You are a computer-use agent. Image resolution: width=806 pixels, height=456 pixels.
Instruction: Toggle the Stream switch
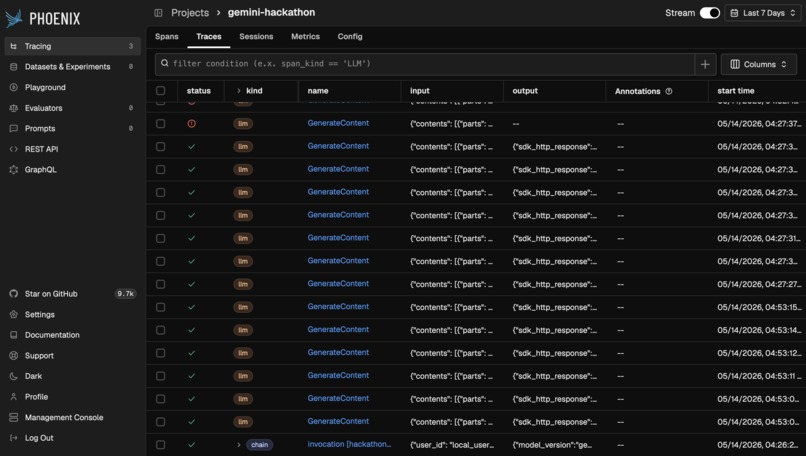(709, 13)
